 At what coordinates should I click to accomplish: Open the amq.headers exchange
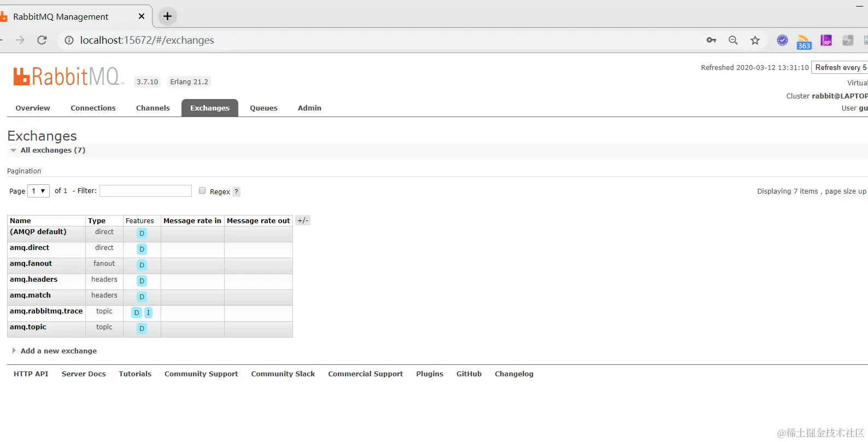coord(33,279)
